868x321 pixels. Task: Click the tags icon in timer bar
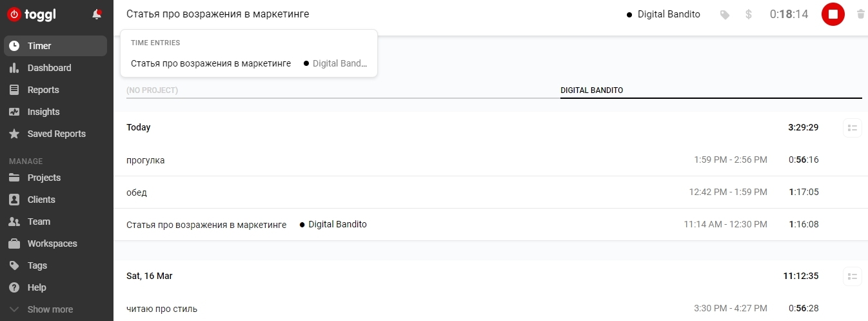(725, 14)
